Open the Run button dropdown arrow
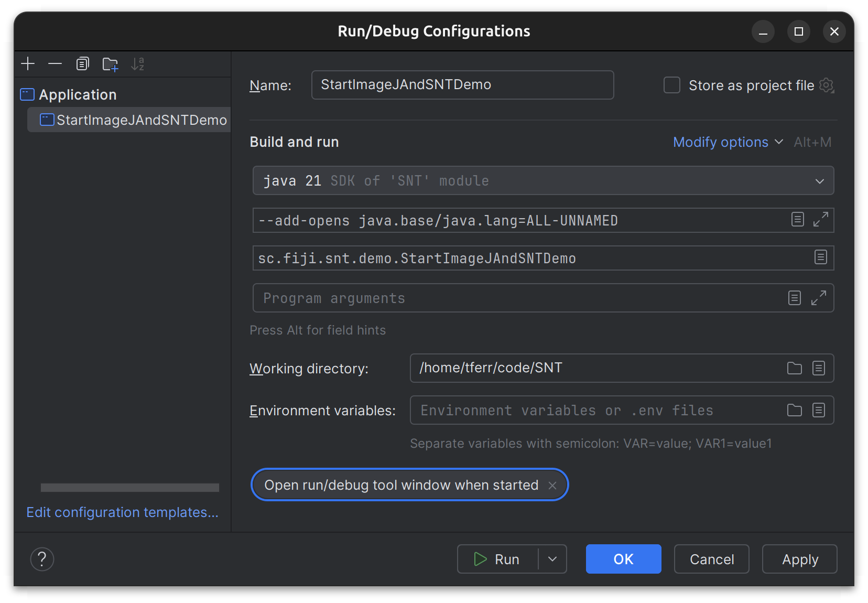Viewport: 868px width, 603px height. (x=552, y=559)
